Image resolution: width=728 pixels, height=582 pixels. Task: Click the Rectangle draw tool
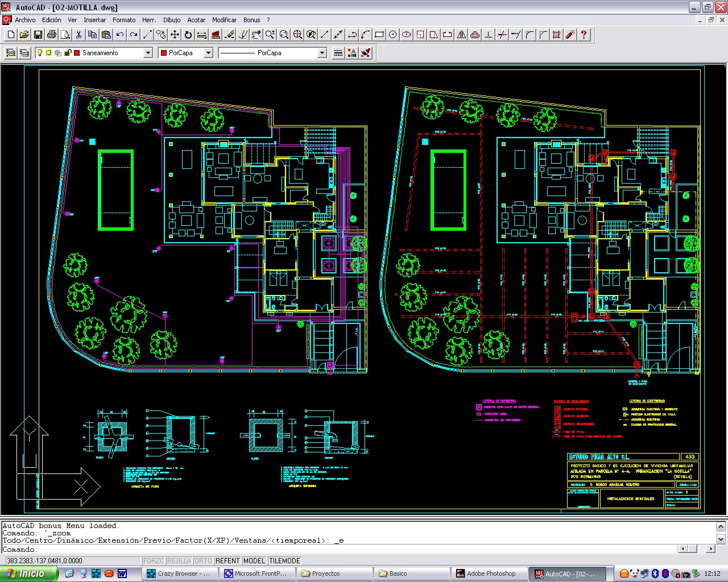379,35
